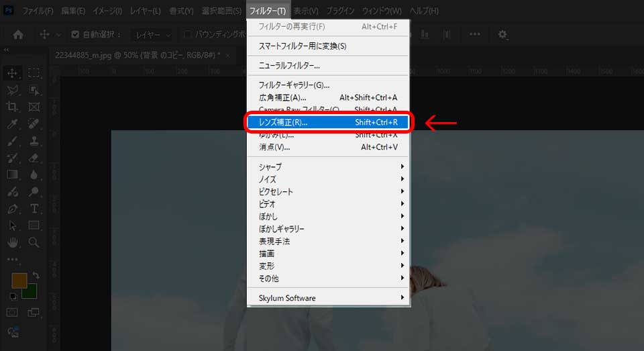Select the Clone Stamp tool
The image size is (644, 351).
(x=34, y=141)
